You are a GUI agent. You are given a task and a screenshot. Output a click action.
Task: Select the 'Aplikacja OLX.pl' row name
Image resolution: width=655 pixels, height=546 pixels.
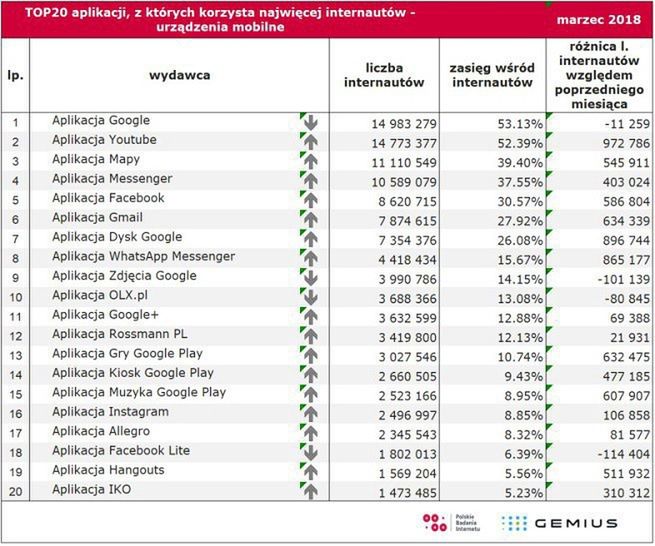(x=100, y=295)
